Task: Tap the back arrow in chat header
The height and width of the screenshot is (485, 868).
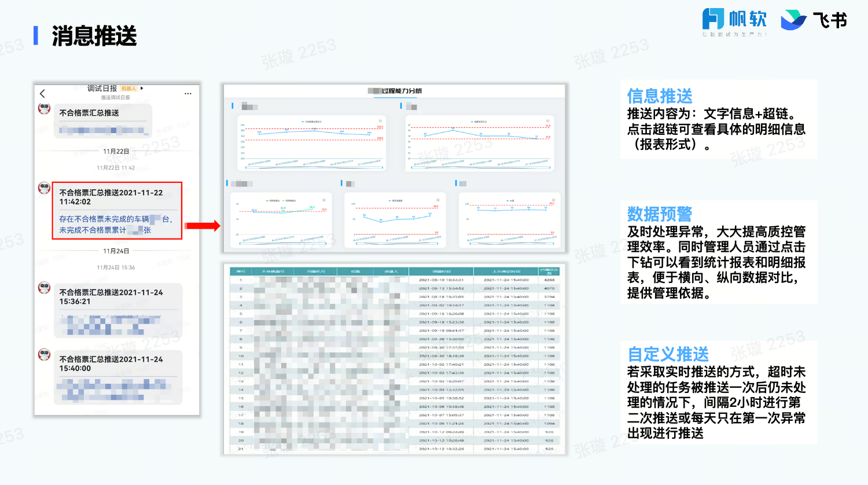Action: click(x=42, y=93)
